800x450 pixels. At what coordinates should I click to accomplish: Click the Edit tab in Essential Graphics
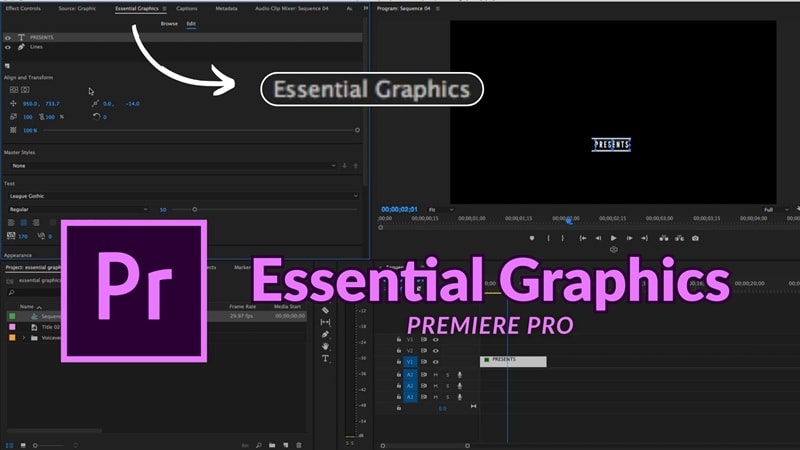pos(191,23)
